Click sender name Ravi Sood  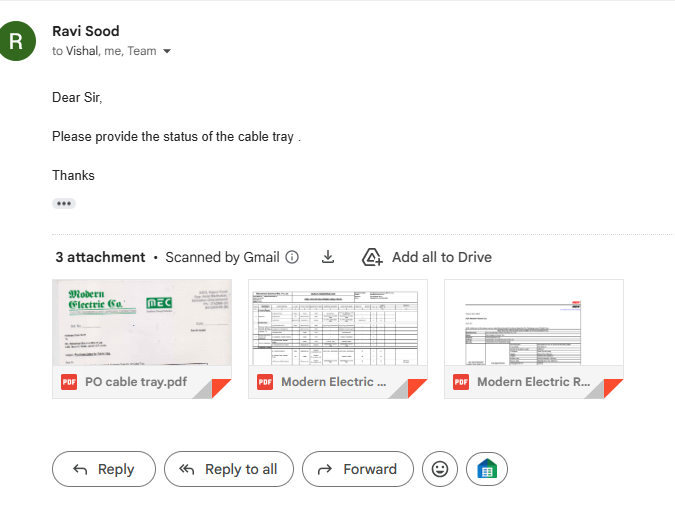[85, 31]
